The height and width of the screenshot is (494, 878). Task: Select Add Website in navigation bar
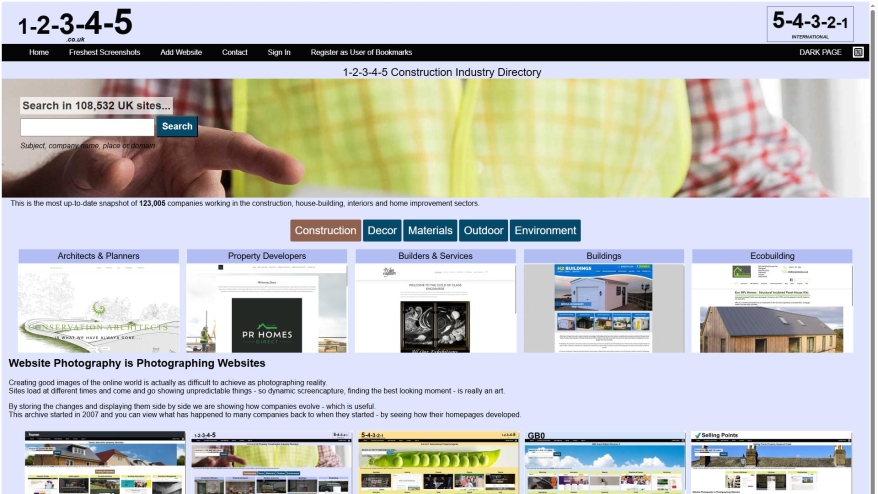[x=181, y=52]
